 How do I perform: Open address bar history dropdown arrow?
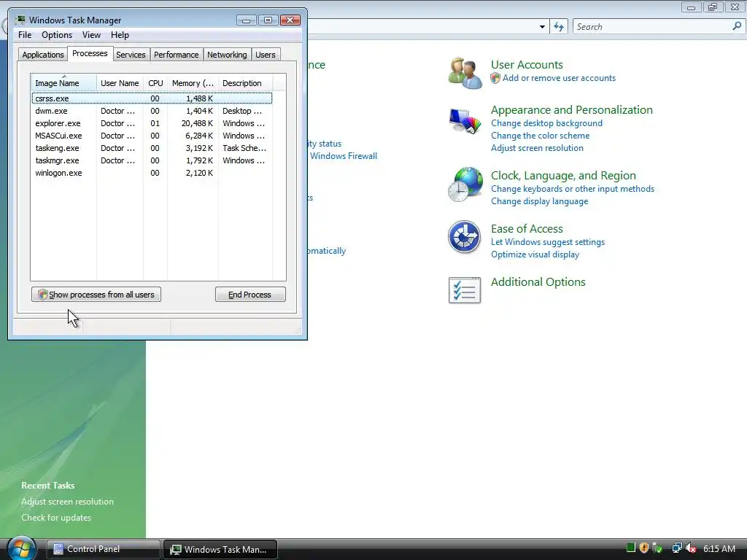pos(542,27)
